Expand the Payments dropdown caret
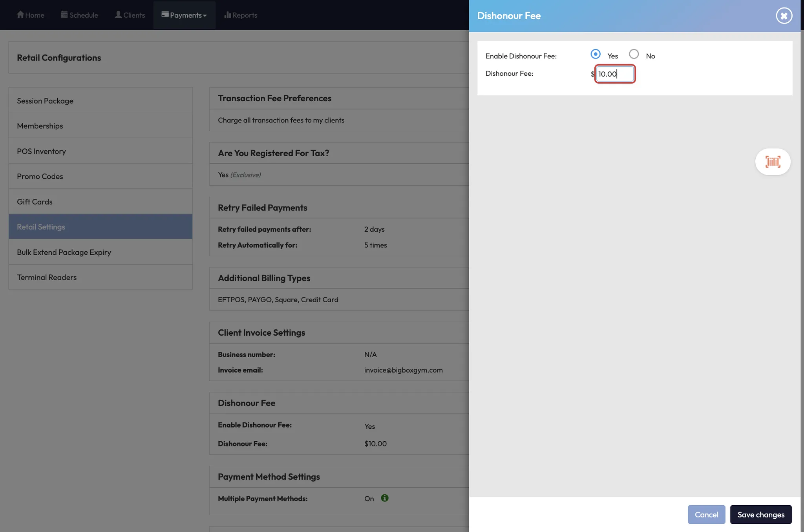This screenshot has width=804, height=532. click(x=205, y=16)
